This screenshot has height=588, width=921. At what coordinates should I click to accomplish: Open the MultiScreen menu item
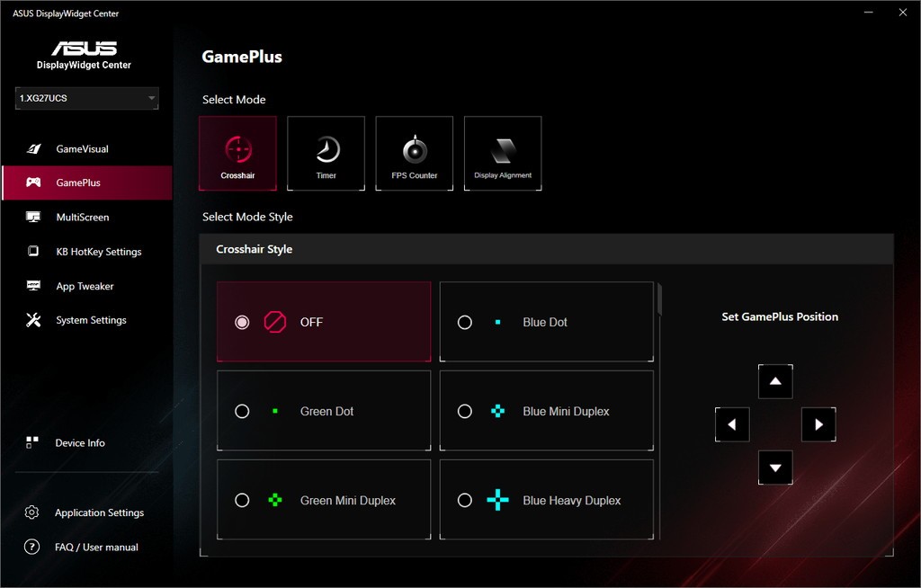point(87,217)
